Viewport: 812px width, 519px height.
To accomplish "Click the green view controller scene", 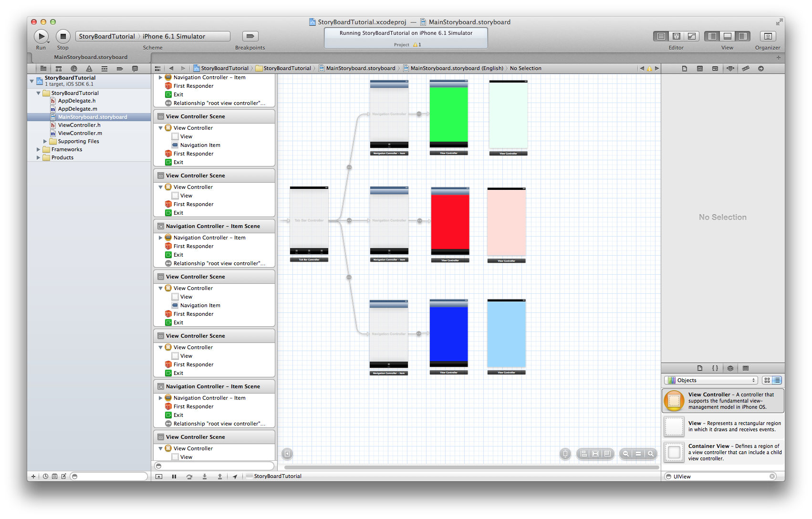I will click(x=448, y=114).
